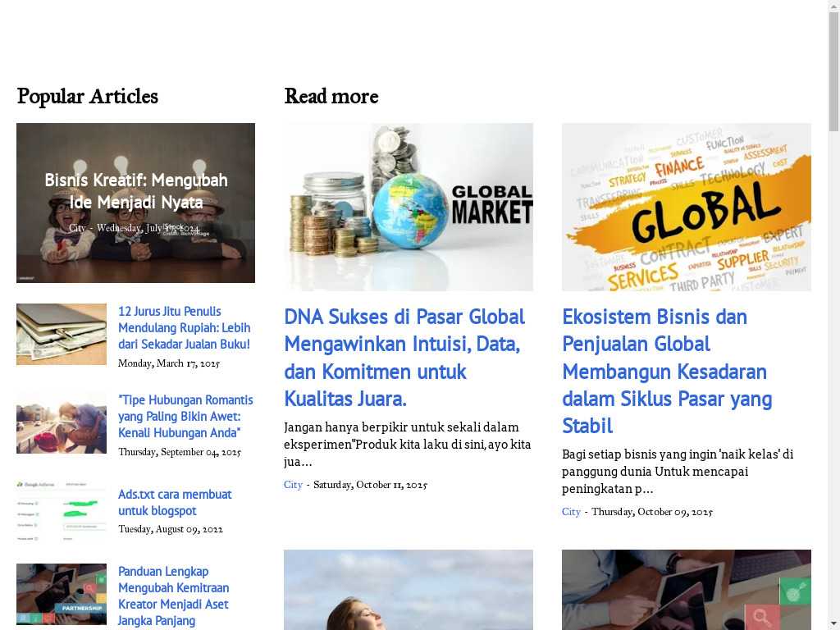Click the Partnership thumbnail image
The width and height of the screenshot is (840, 630).
coord(62,594)
